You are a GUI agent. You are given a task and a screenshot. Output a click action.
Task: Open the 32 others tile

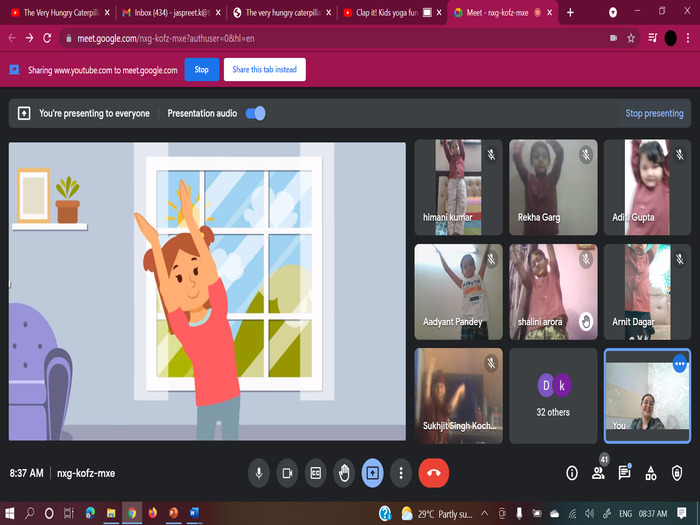click(553, 396)
